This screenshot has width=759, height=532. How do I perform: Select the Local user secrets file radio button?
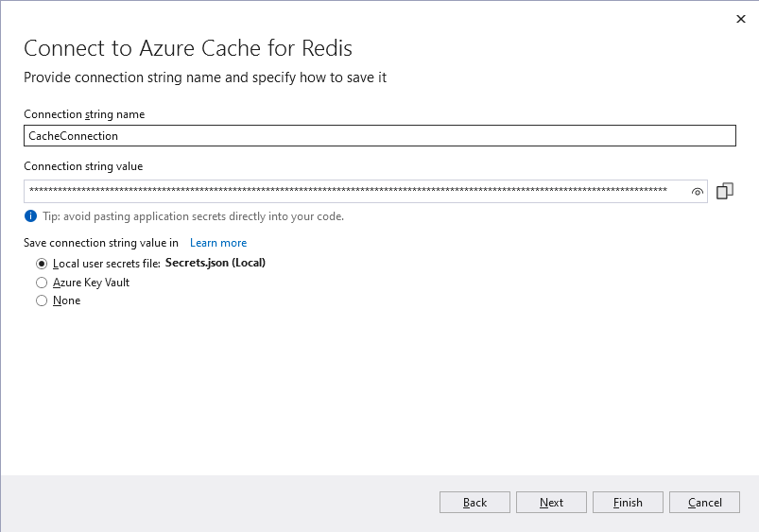click(42, 264)
